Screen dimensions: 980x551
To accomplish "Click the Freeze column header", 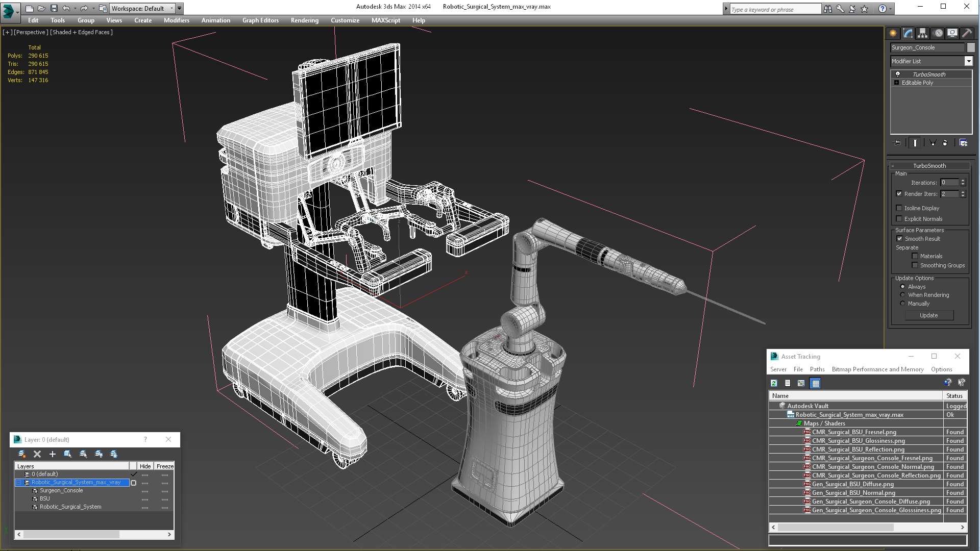I will click(x=165, y=466).
